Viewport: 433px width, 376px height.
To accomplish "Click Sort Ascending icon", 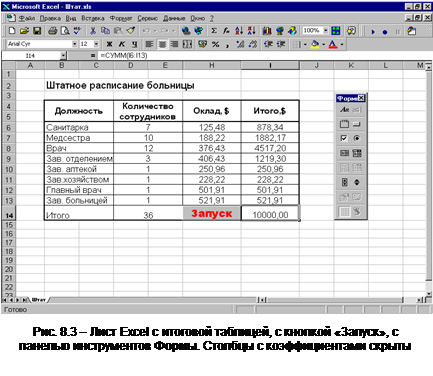I will click(239, 31).
